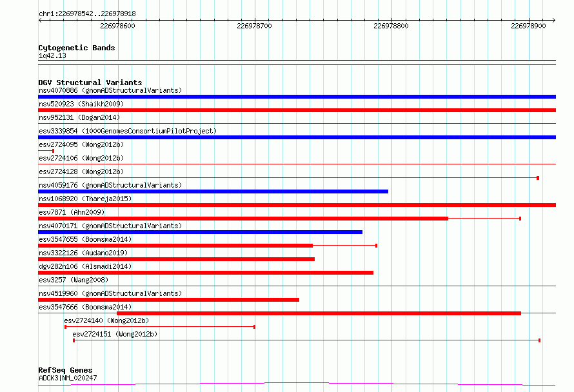Click the red nsv1068920 variant bar
The image size is (574, 392).
point(297,205)
